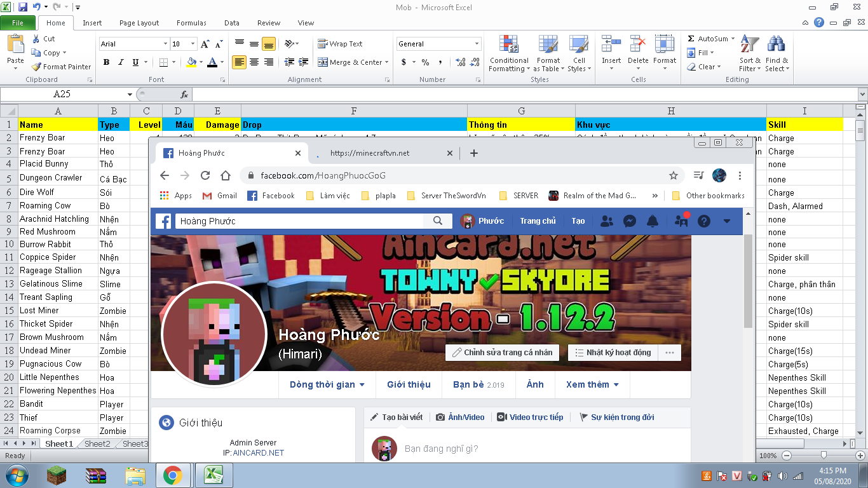This screenshot has height=488, width=868.
Task: Toggle Italic formatting in Excel
Action: (x=121, y=62)
